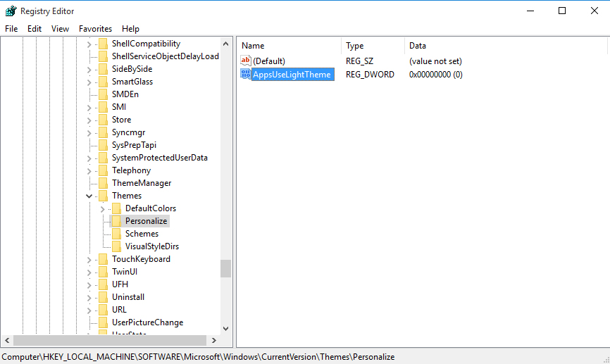Click the SideBySide folder icon
This screenshot has width=610, height=364.
[x=103, y=69]
